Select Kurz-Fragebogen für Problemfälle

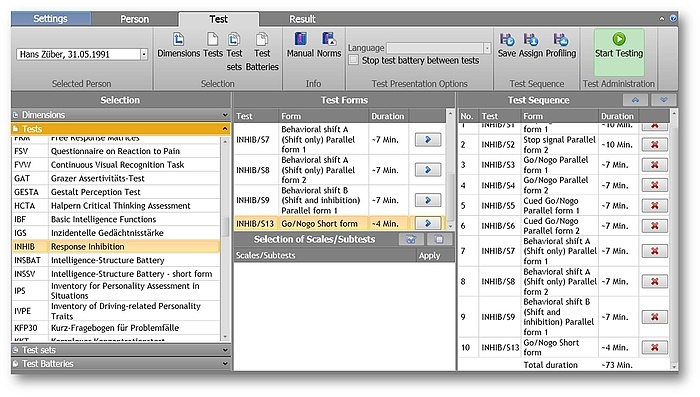(x=116, y=328)
